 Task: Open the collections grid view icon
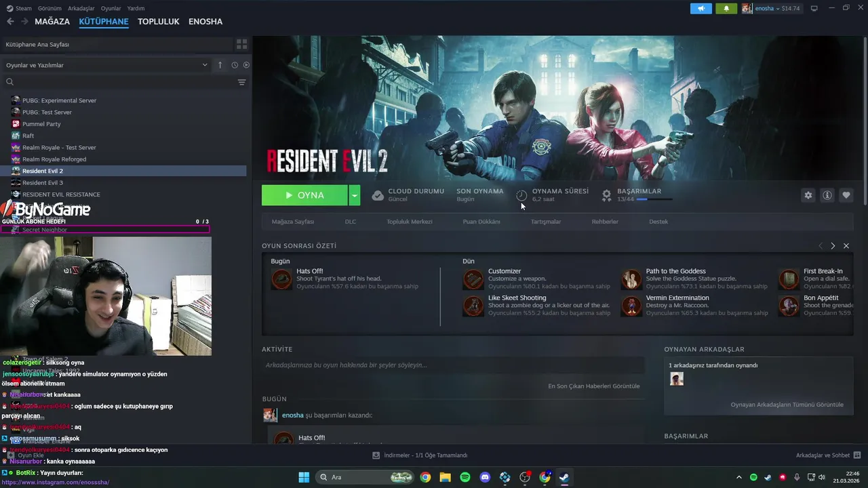241,44
